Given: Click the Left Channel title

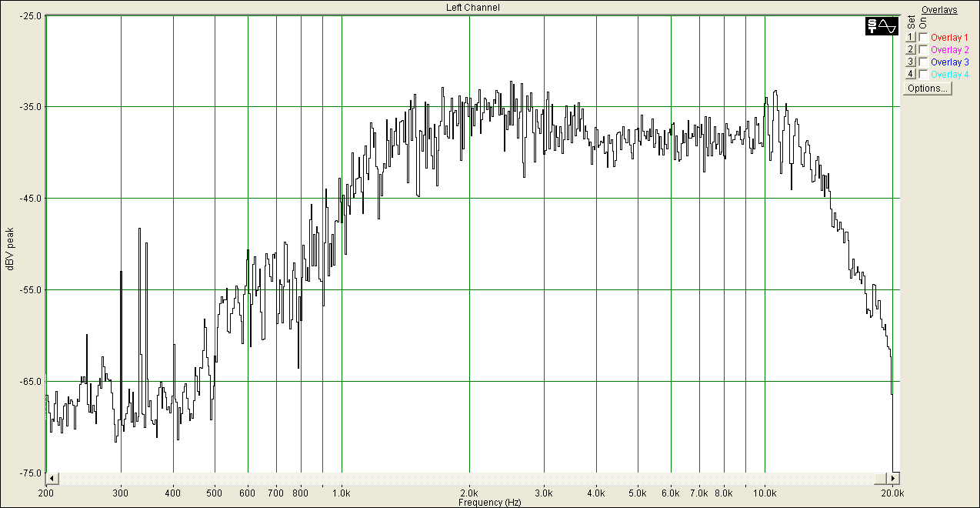Looking at the screenshot, I should (x=473, y=8).
